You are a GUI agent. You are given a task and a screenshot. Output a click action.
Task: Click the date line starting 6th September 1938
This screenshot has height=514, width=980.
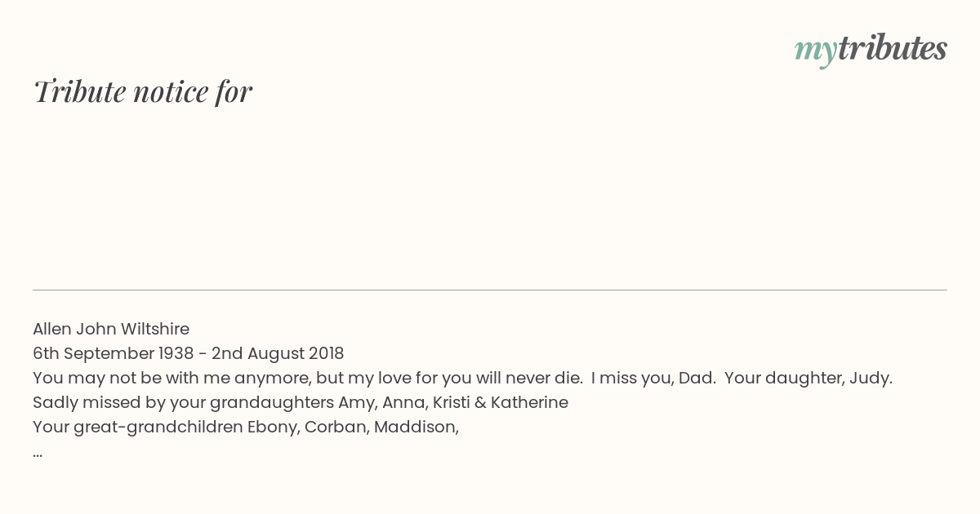coord(189,353)
